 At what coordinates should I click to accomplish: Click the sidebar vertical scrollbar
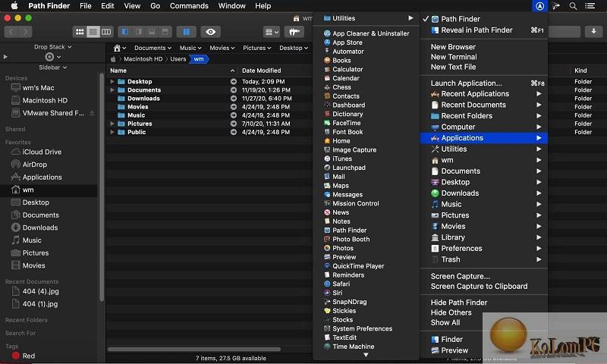click(102, 187)
